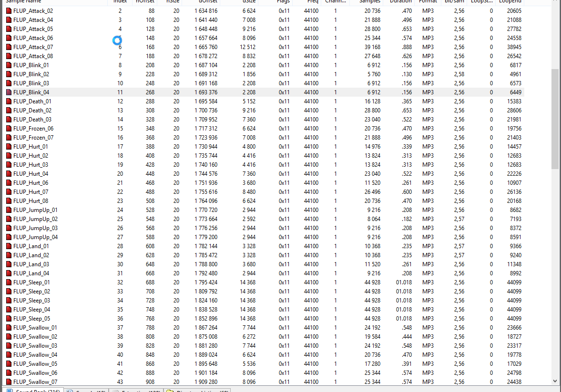Image resolution: width=561 pixels, height=392 pixels.
Task: Select the FLUP_Hurt_02 sample name
Action: [31, 156]
